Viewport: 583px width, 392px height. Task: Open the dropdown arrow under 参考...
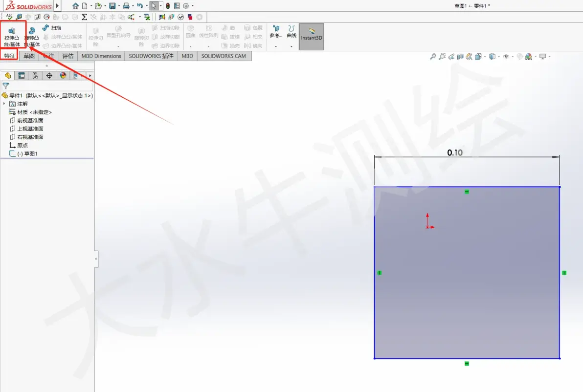click(x=276, y=46)
